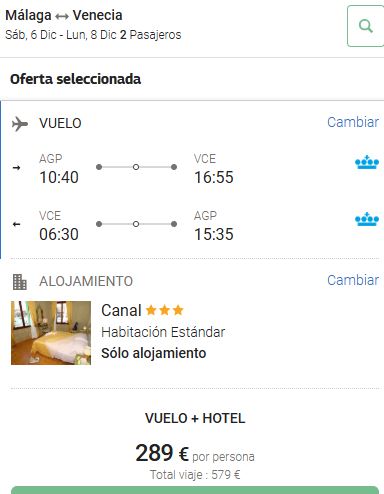
Task: Click the KLM crown logo on return flight
Action: (x=367, y=219)
